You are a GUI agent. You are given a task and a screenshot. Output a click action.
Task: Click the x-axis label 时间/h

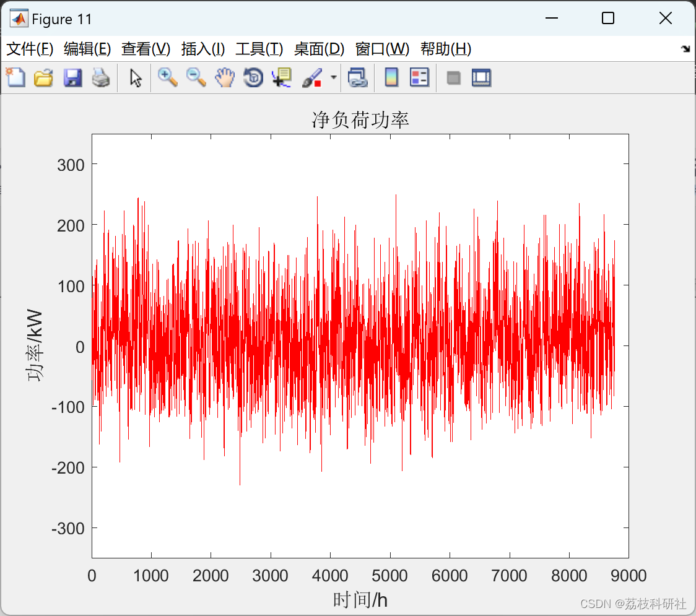tap(360, 600)
